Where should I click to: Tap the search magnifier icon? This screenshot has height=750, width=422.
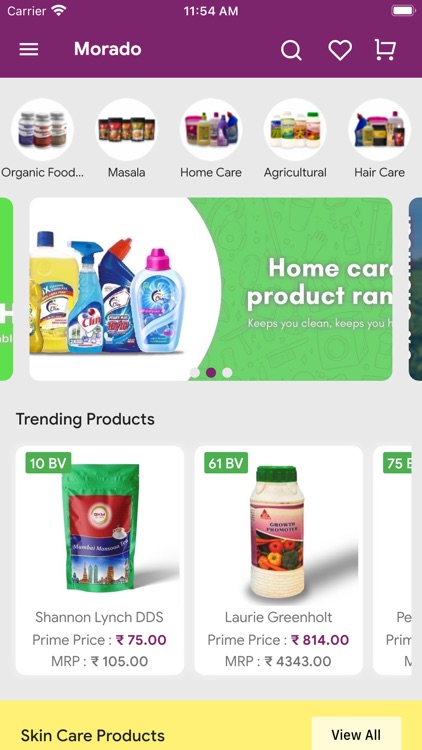(x=291, y=50)
